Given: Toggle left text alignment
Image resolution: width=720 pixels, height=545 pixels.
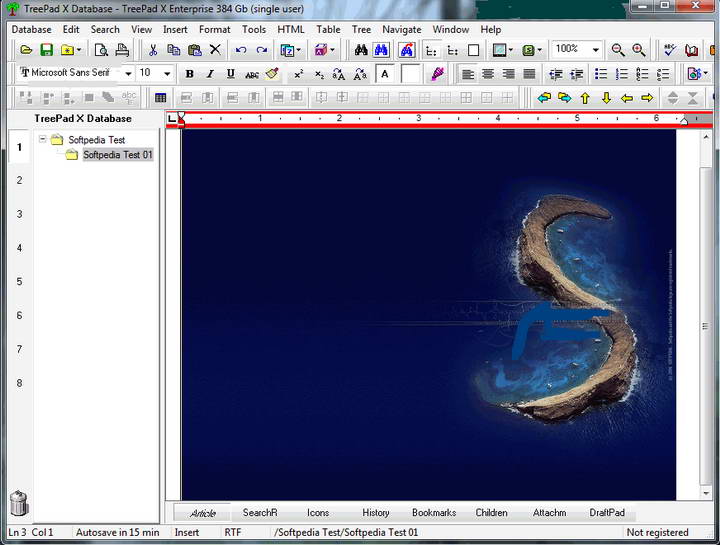Looking at the screenshot, I should (467, 74).
